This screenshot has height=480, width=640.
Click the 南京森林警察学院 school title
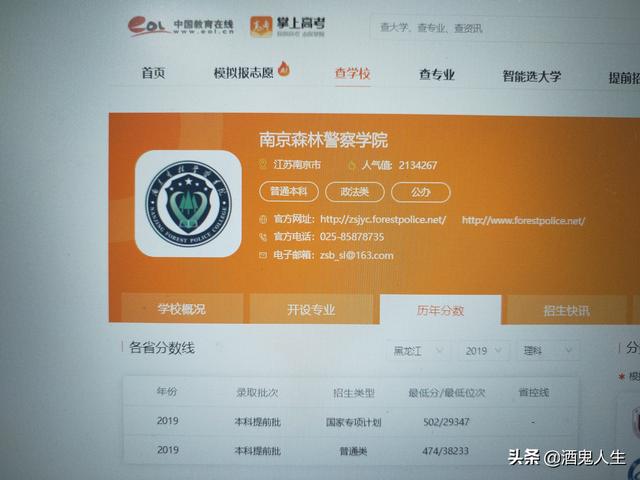click(x=323, y=140)
